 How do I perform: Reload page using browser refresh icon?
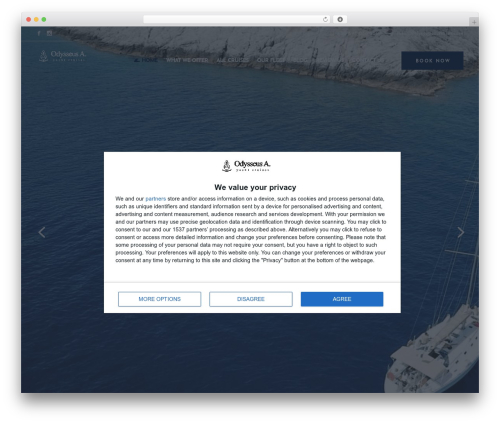(x=325, y=19)
